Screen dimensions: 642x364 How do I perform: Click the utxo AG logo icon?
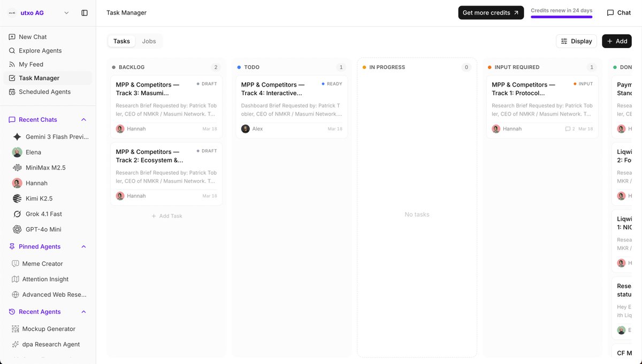click(x=12, y=13)
